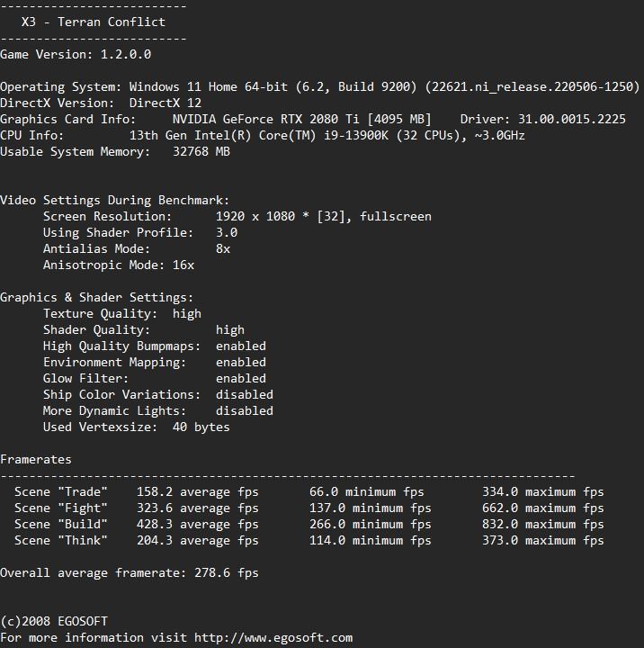Click the 'Antialias Mode: 8x' line
The image size is (644, 648).
(x=137, y=248)
